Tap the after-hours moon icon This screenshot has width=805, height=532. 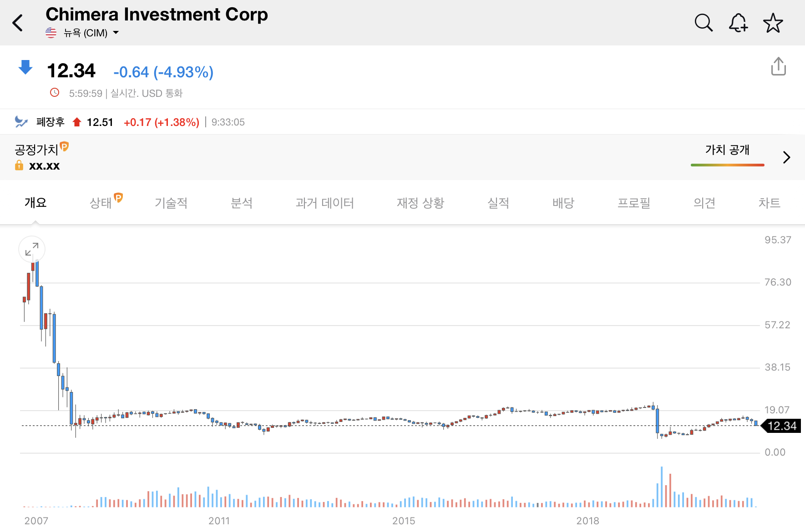pos(21,122)
